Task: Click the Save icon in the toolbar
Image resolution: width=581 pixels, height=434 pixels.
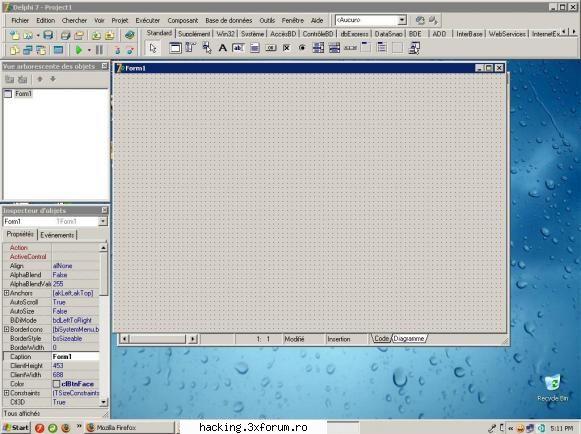Action: pyautogui.click(x=48, y=36)
